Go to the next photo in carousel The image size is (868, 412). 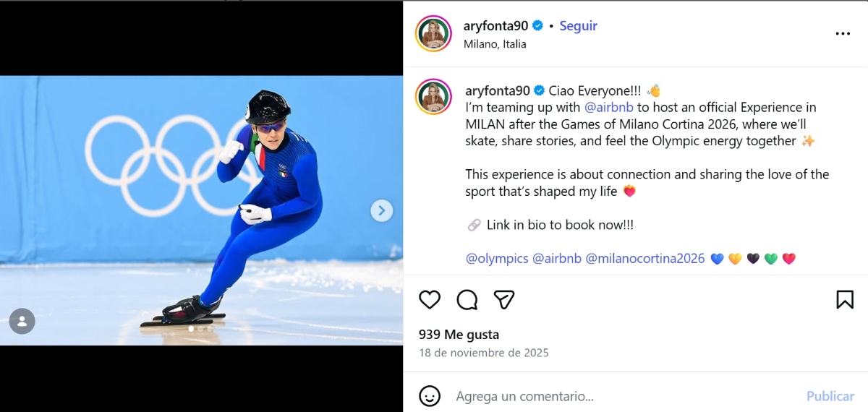click(381, 210)
